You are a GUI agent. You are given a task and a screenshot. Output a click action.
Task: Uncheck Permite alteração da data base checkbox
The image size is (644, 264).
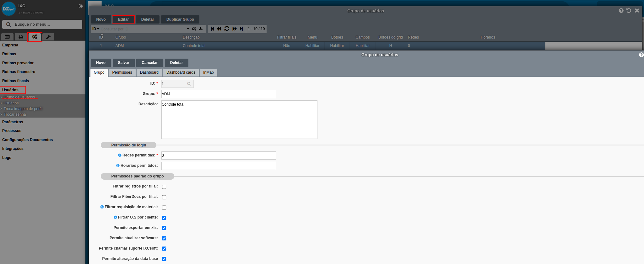pos(164,259)
